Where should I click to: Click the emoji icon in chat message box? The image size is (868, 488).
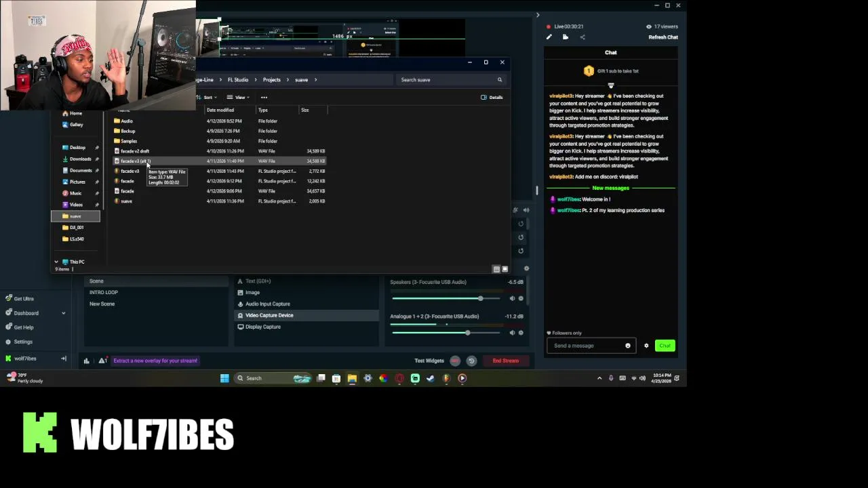tap(628, 346)
